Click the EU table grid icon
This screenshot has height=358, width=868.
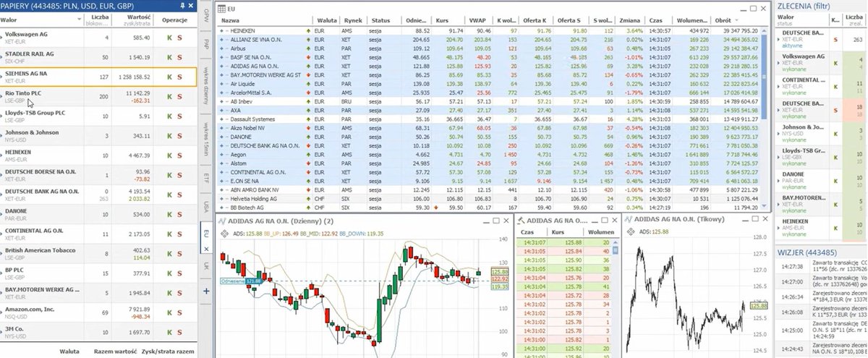pyautogui.click(x=222, y=8)
